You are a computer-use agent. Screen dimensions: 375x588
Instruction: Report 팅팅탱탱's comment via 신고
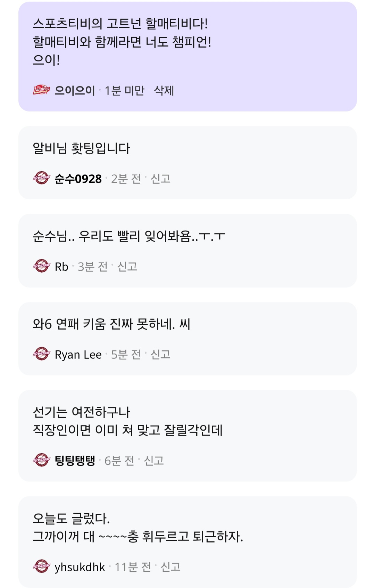(x=154, y=461)
